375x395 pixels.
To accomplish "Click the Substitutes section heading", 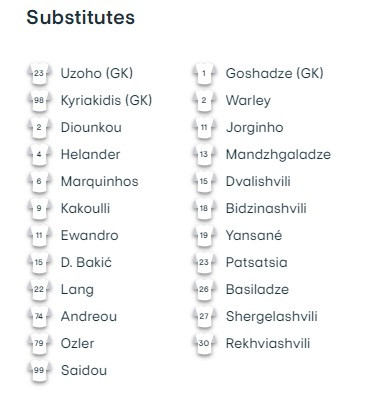I will [x=81, y=17].
